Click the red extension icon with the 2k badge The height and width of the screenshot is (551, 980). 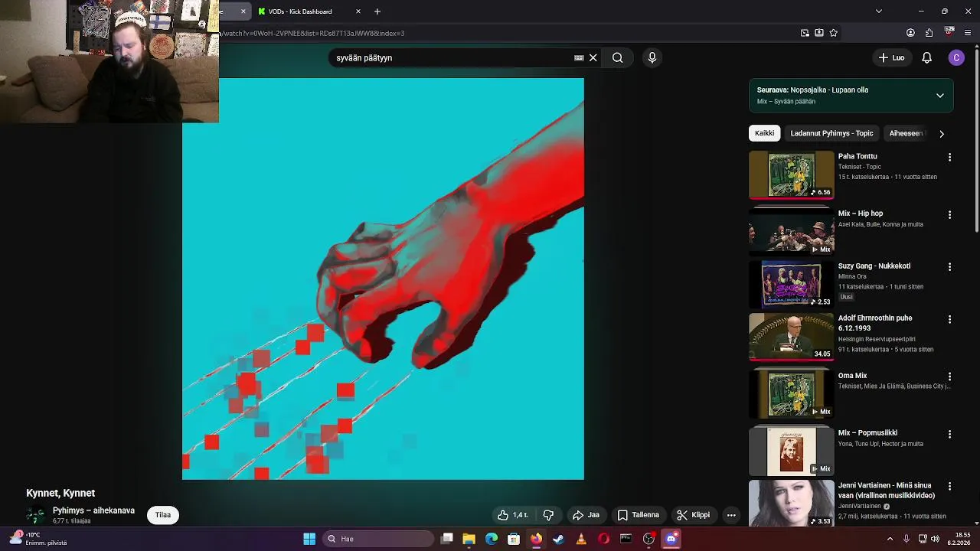click(949, 32)
